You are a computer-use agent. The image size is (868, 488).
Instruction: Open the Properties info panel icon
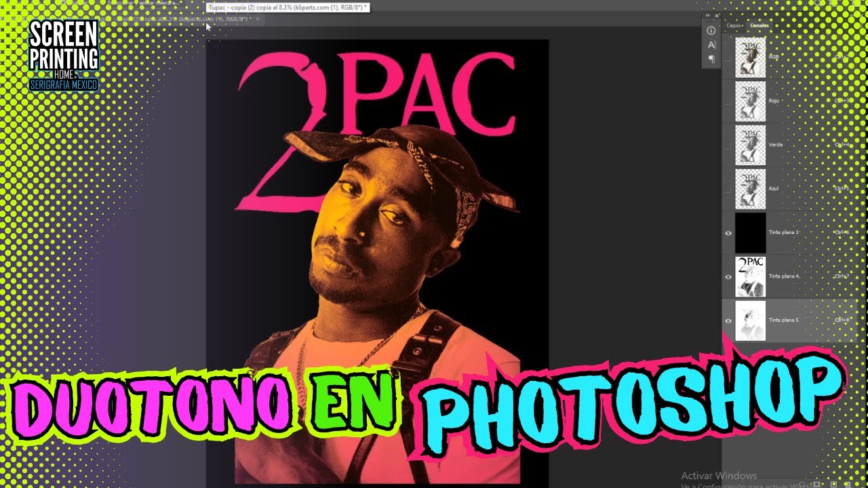coord(711,30)
